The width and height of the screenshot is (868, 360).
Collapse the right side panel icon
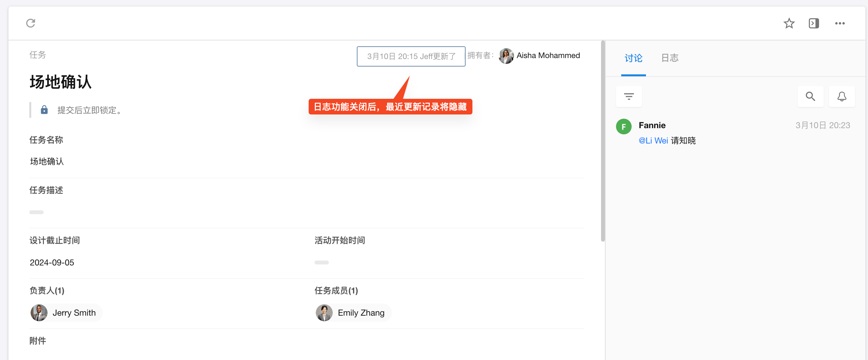[813, 23]
